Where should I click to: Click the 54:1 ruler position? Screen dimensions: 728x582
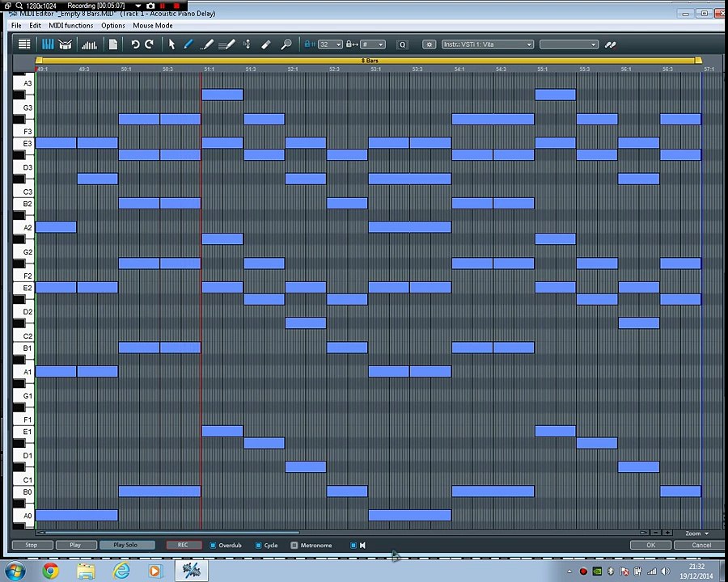459,70
